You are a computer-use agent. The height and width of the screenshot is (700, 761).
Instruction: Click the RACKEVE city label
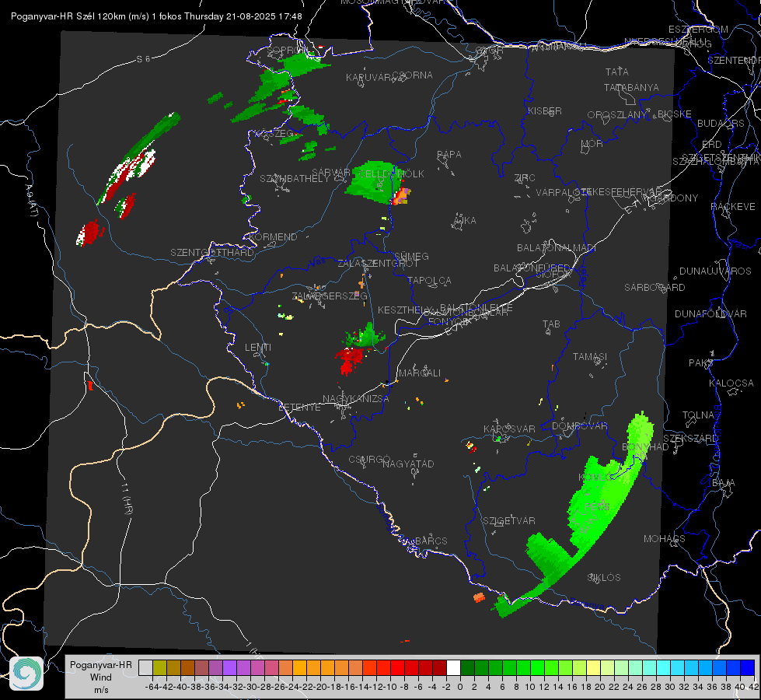point(733,207)
